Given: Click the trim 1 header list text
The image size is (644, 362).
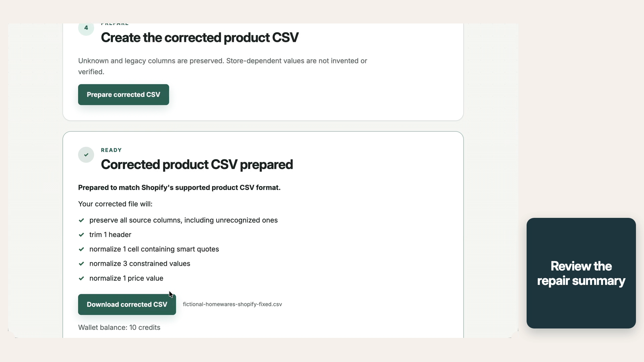Looking at the screenshot, I should (110, 235).
